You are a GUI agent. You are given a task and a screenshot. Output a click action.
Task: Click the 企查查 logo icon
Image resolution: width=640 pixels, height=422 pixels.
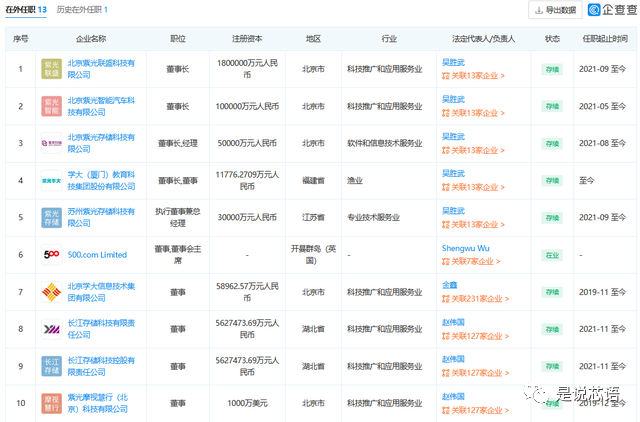tap(594, 9)
